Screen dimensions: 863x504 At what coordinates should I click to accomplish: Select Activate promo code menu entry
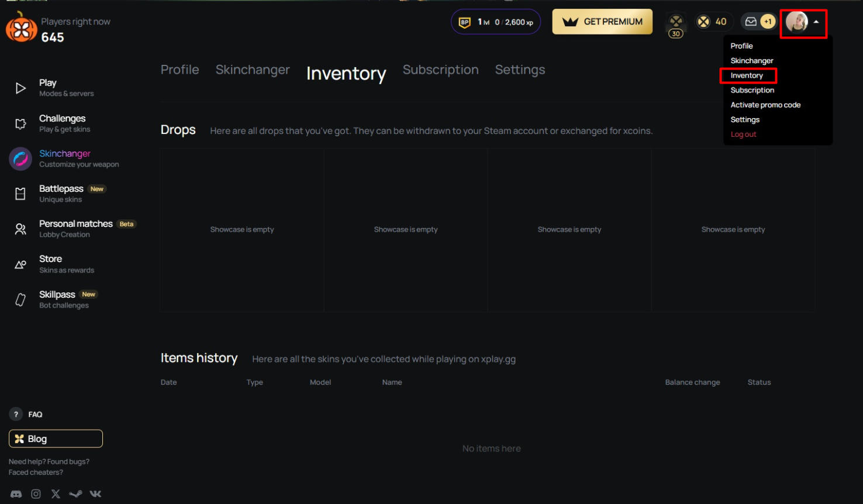(765, 105)
